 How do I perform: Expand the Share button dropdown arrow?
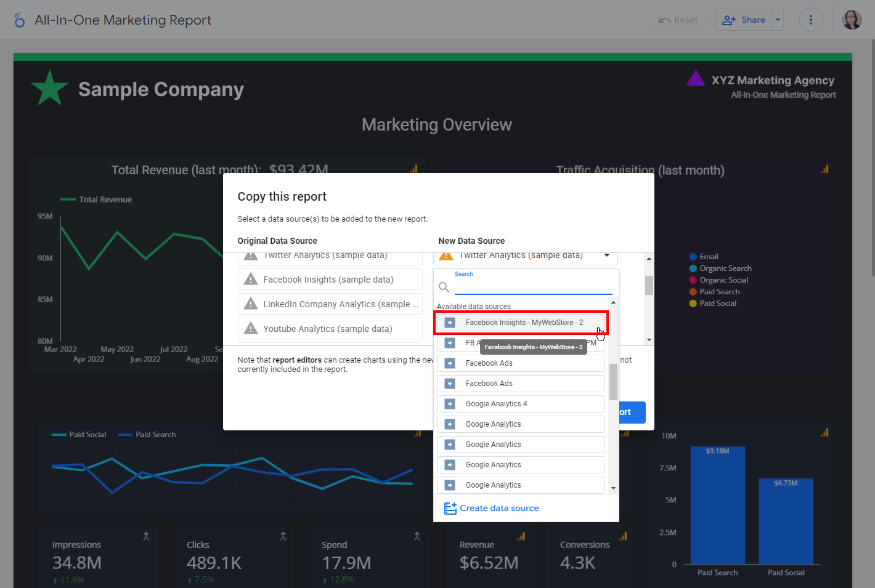[x=778, y=20]
